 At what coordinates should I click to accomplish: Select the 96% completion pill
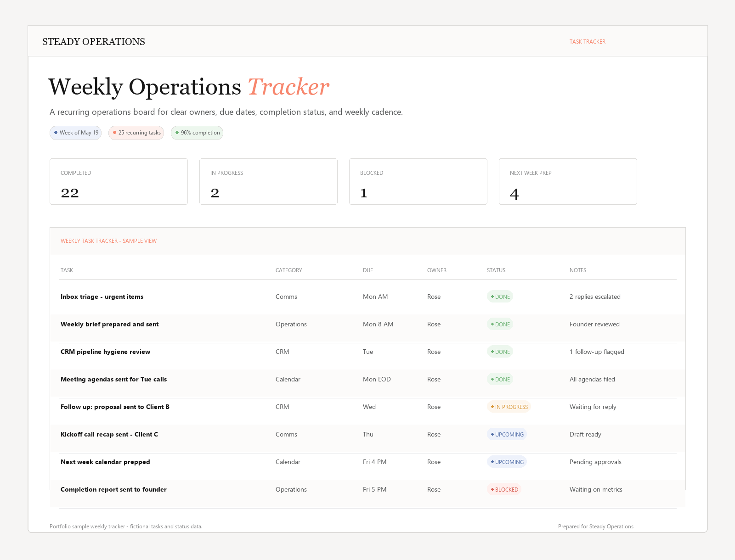[x=197, y=133]
